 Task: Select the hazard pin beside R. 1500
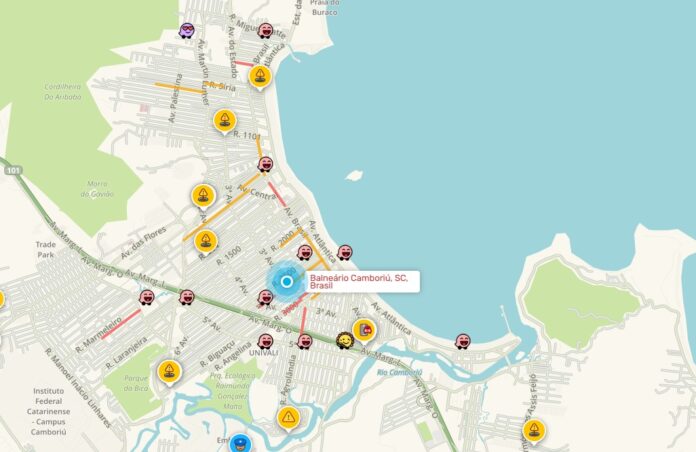(206, 242)
